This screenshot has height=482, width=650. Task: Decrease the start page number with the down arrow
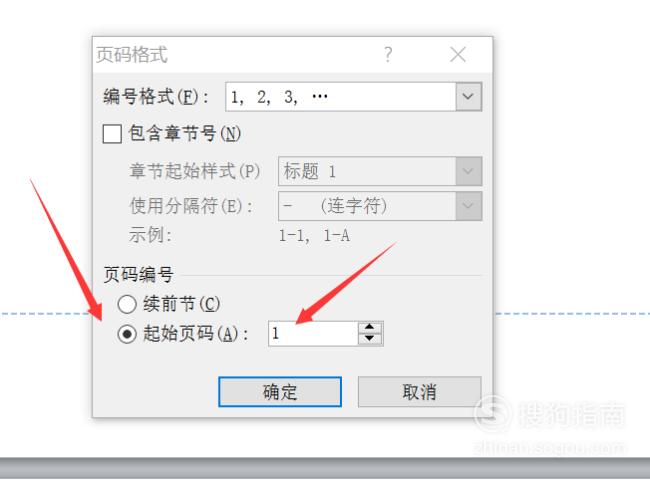coord(370,339)
